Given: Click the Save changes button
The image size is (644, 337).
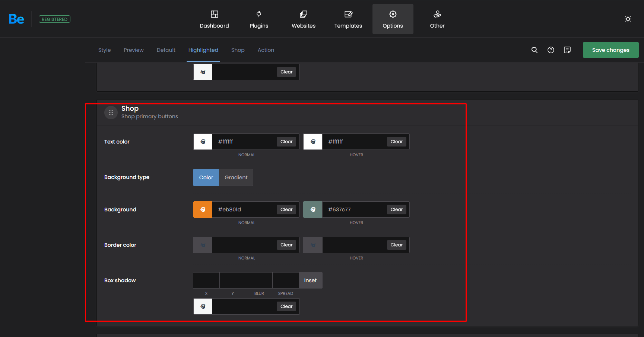Looking at the screenshot, I should pyautogui.click(x=610, y=50).
